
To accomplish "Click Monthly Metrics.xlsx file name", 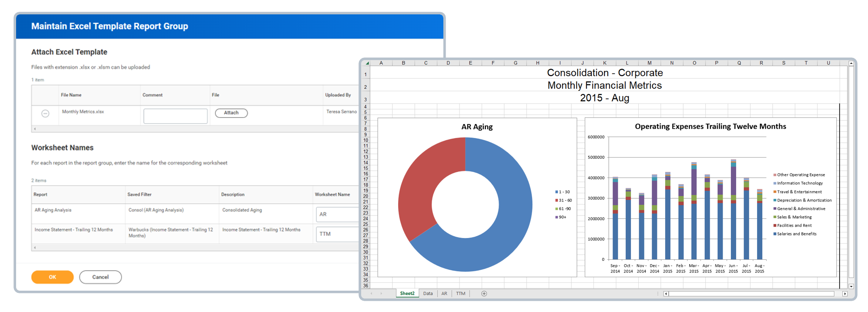I will 83,112.
